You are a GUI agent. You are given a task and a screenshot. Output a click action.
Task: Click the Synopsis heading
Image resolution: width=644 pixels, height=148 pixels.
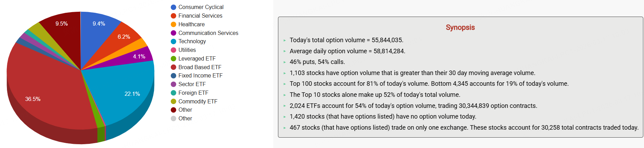tap(460, 27)
